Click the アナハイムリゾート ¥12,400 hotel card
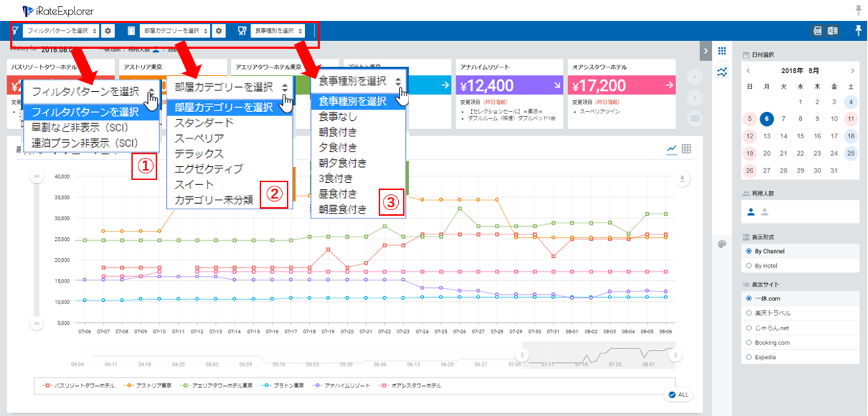This screenshot has height=416, width=868. tap(509, 85)
